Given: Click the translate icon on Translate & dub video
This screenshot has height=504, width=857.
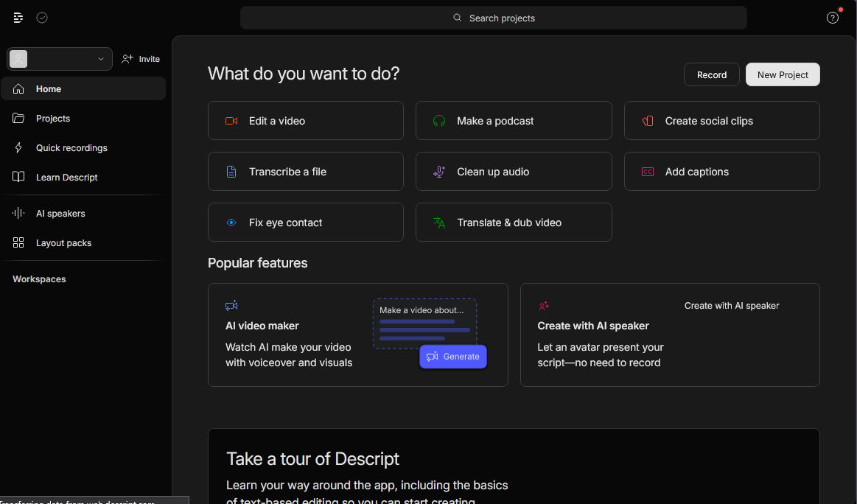Looking at the screenshot, I should tap(439, 223).
